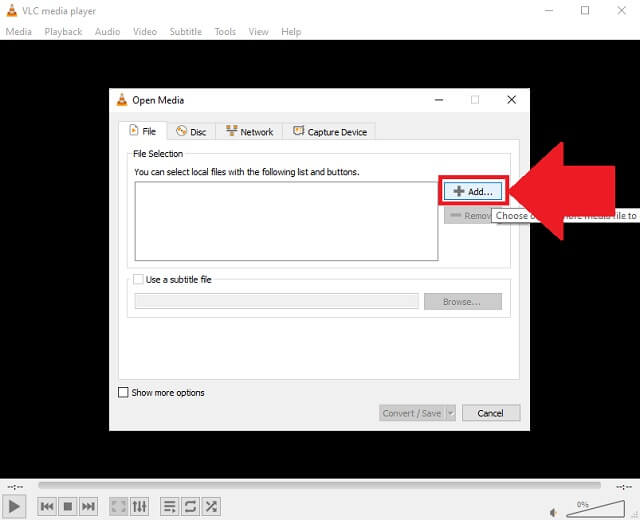Maximize the VLC media player window
Viewport: 640px width, 520px height.
click(585, 10)
